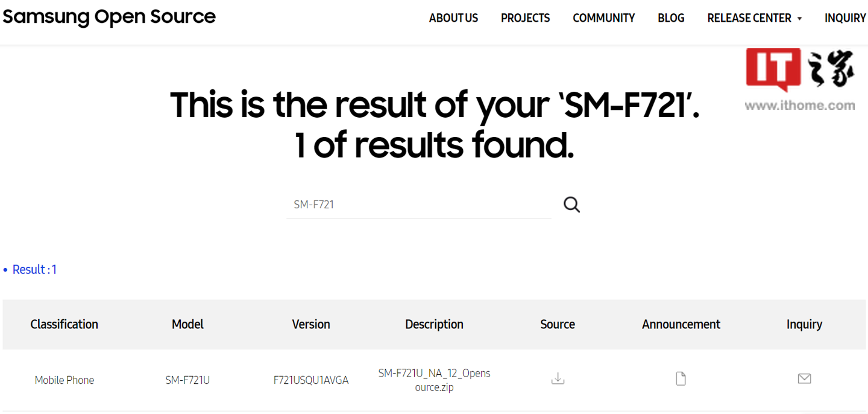This screenshot has height=414, width=868.
Task: Open the Blog page
Action: tap(671, 18)
